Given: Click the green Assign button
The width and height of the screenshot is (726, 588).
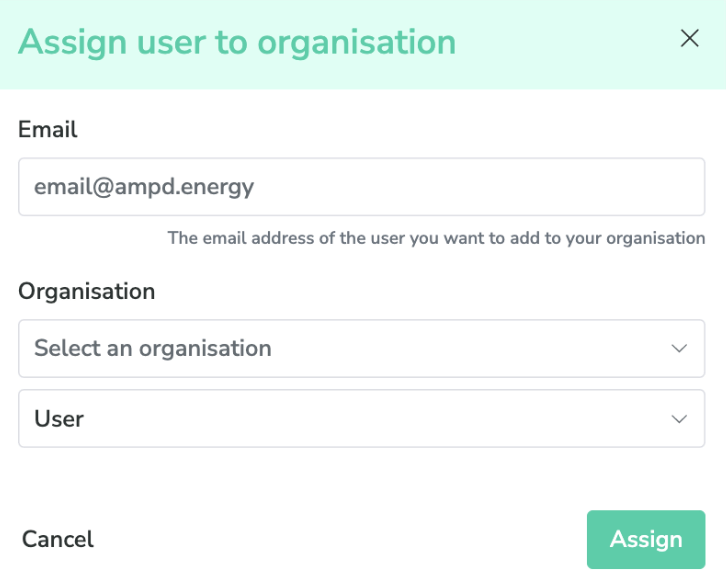Looking at the screenshot, I should click(x=646, y=539).
